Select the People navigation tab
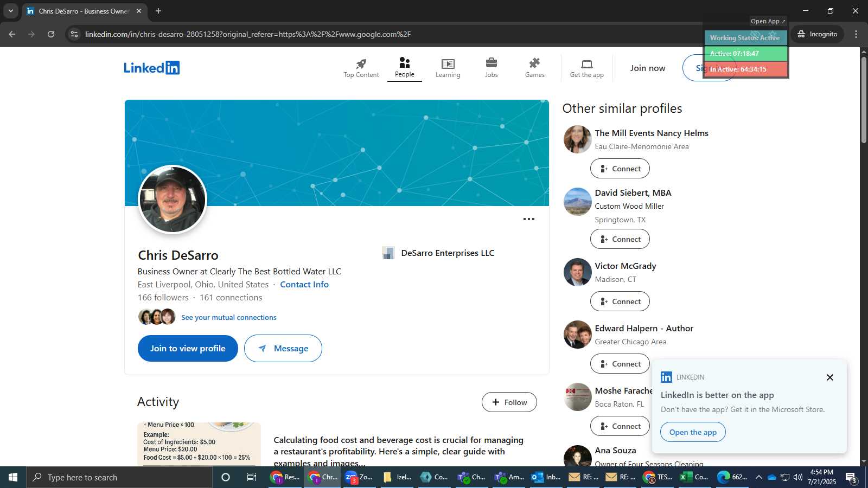Screen dimensions: 868x488 click(x=405, y=68)
